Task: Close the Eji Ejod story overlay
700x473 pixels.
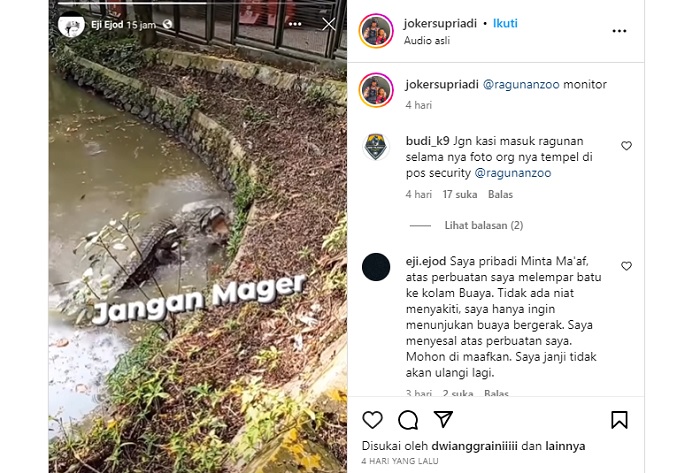Action: 329,24
